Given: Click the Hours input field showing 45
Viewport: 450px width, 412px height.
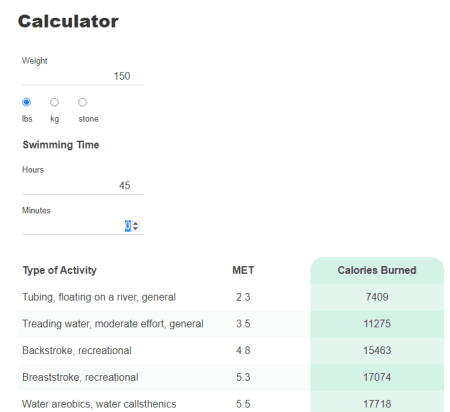Looking at the screenshot, I should [x=83, y=185].
